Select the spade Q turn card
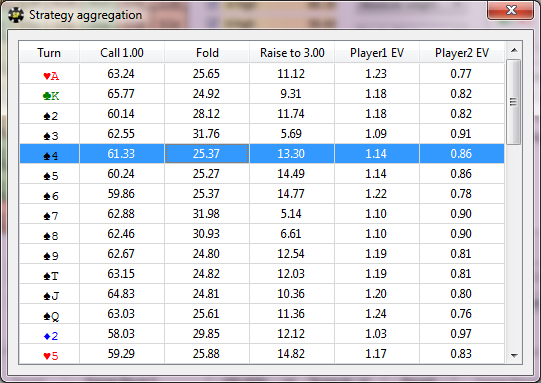541x383 pixels. [x=51, y=316]
